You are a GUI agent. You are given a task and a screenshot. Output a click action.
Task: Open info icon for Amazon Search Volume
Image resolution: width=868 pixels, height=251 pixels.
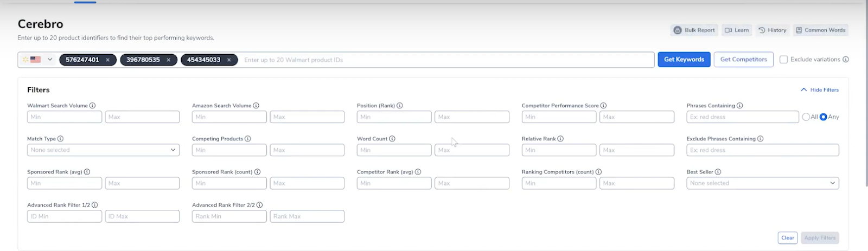256,106
